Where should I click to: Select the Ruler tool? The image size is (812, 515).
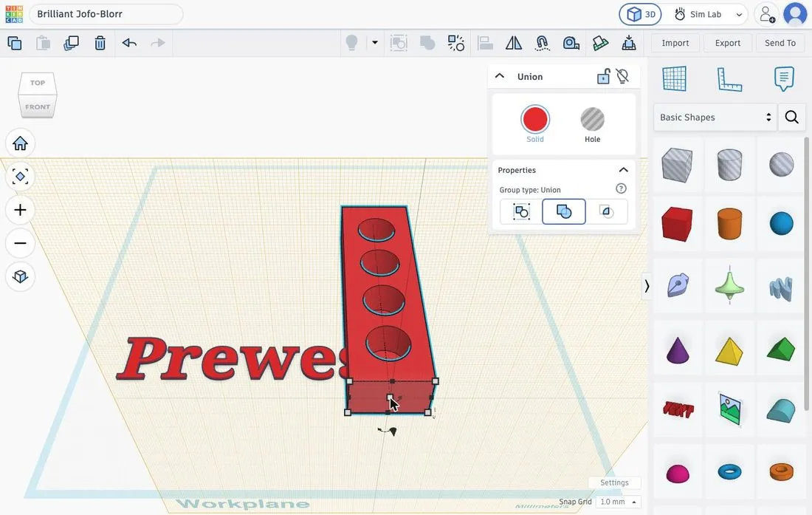(x=729, y=79)
